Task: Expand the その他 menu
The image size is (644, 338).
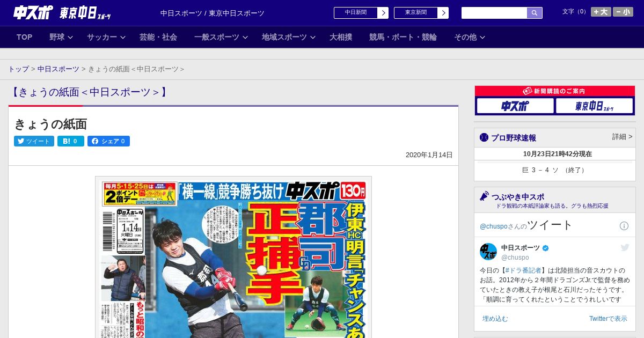Action: pos(470,37)
